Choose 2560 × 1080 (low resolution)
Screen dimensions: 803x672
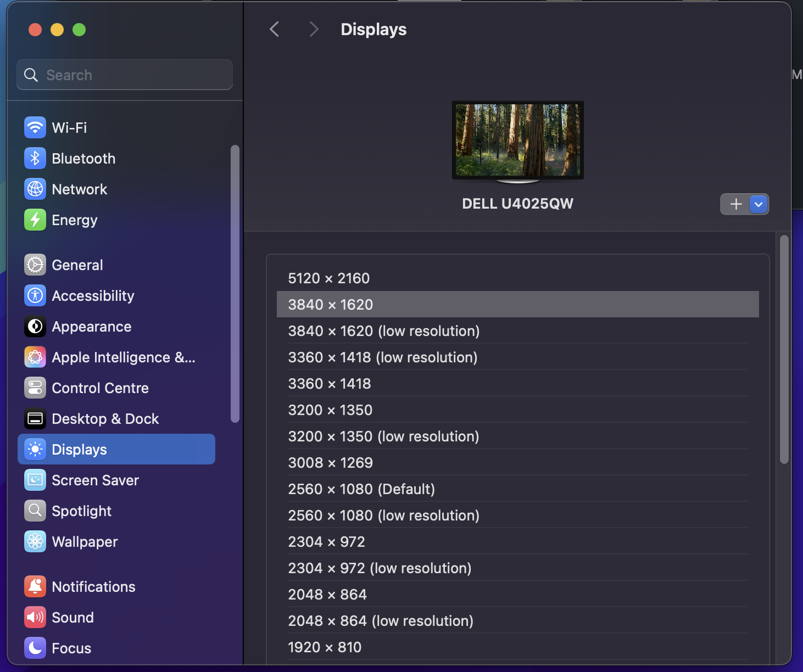click(518, 516)
